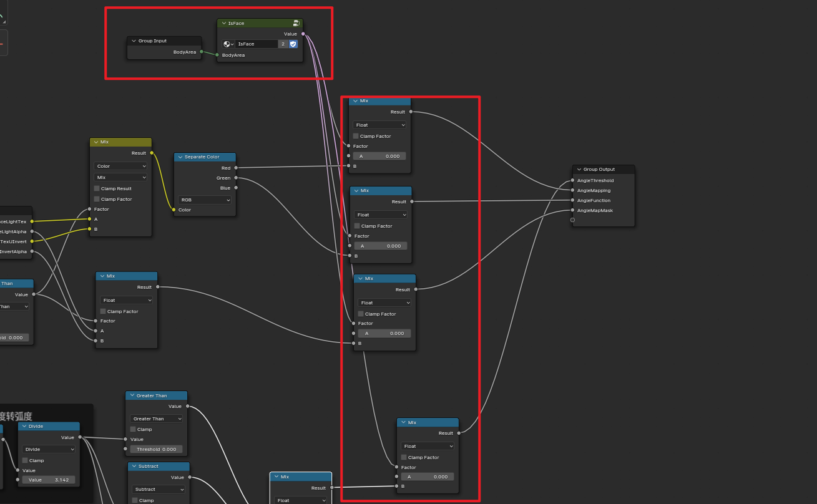
Task: Click the yellow Result socket of the Color Mix node
Action: 152,153
